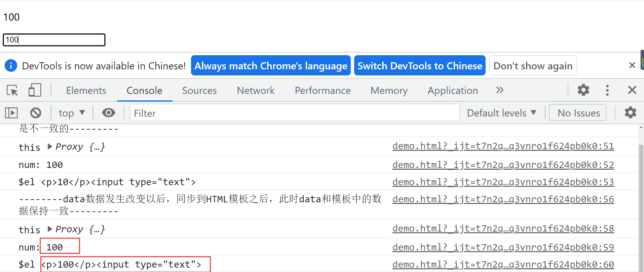Viewport: 644px width, 272px height.
Task: Expand the second Proxy object near line 58
Action: coord(50,229)
